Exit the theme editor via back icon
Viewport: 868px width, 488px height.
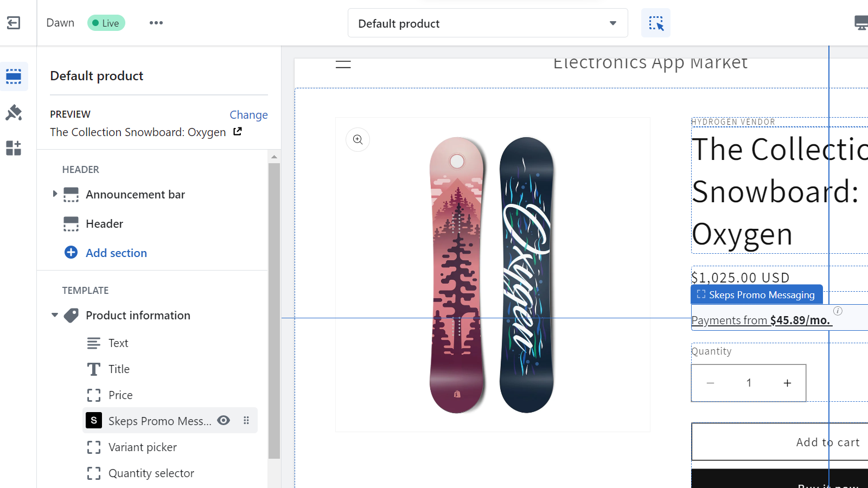(x=14, y=23)
